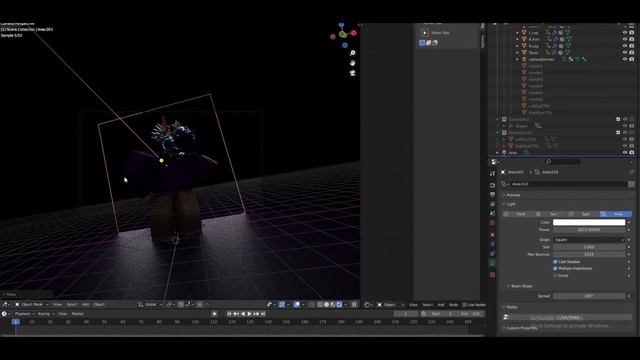
Task: Open the Physics properties tab icon
Action: [x=493, y=244]
